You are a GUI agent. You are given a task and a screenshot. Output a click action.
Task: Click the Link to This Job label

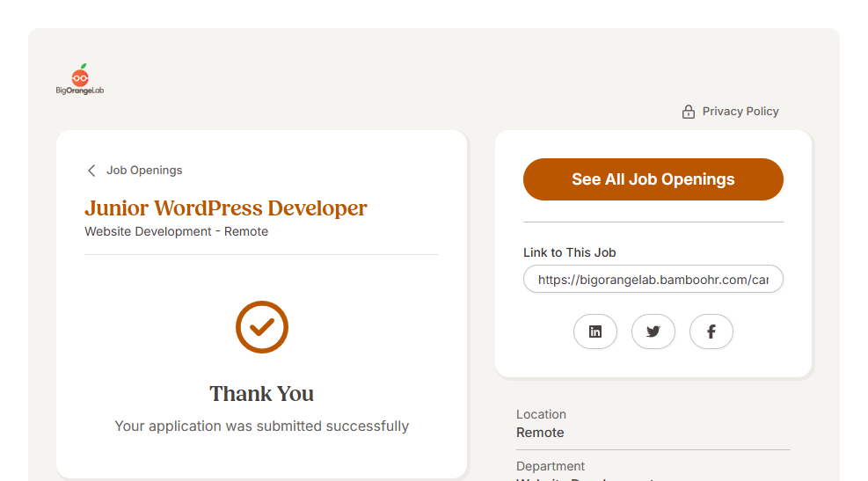click(569, 252)
